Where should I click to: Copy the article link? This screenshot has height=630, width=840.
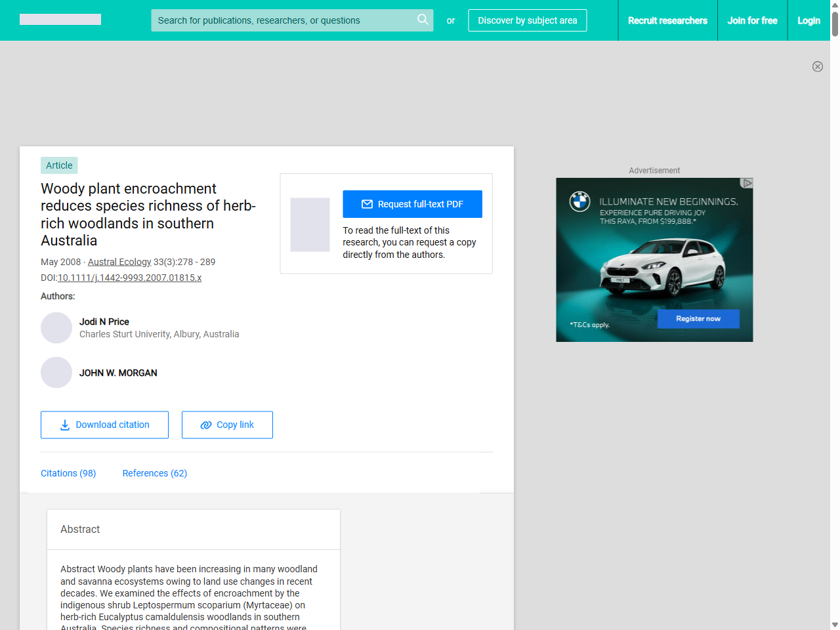coord(227,425)
